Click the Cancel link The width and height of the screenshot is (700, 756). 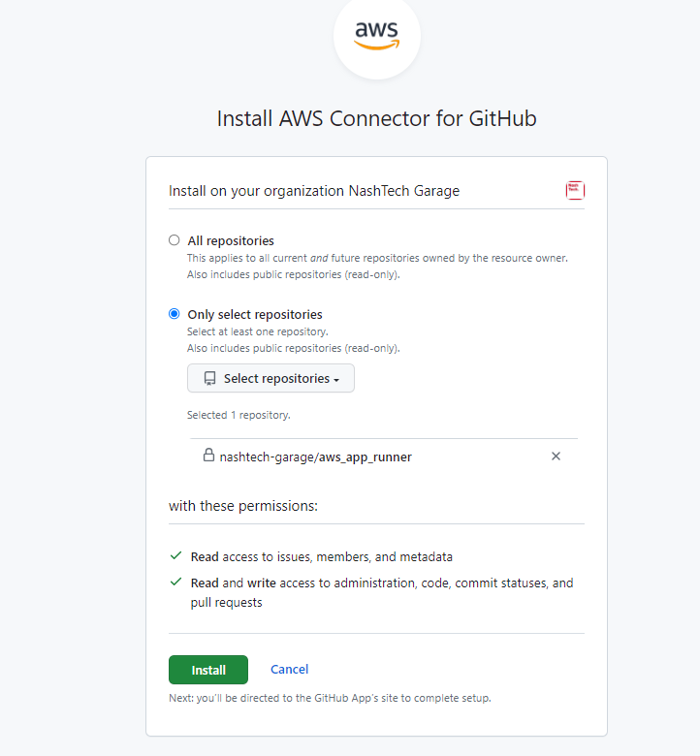tap(289, 670)
